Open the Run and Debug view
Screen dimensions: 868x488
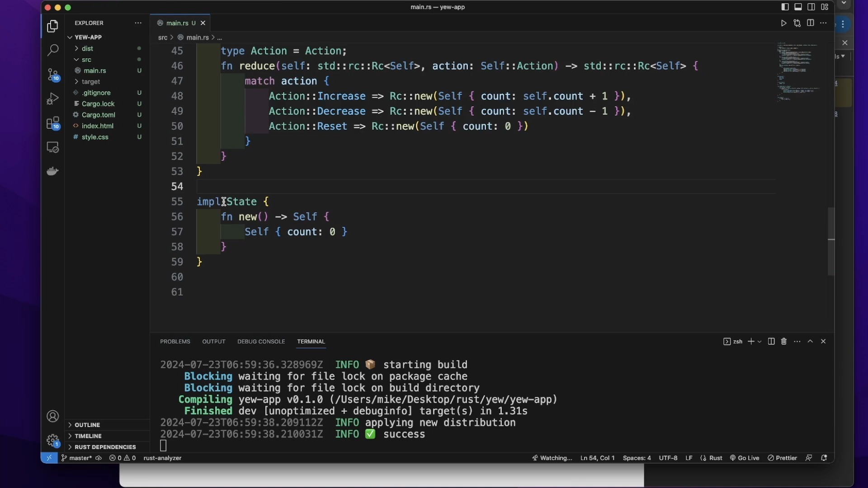pos(53,99)
